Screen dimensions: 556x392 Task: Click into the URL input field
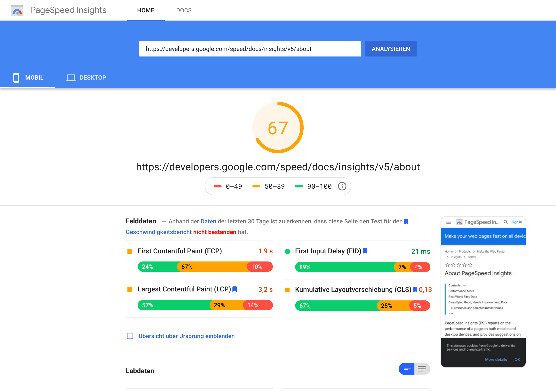pyautogui.click(x=250, y=49)
